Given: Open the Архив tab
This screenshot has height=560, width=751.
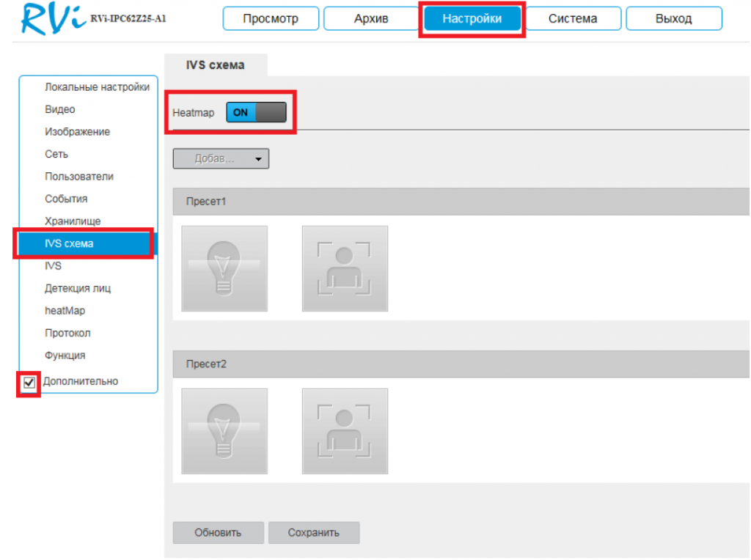Looking at the screenshot, I should coord(371,19).
